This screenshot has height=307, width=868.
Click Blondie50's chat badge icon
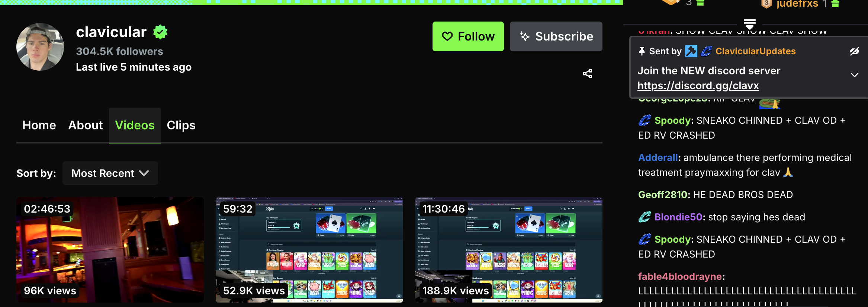[x=644, y=217]
